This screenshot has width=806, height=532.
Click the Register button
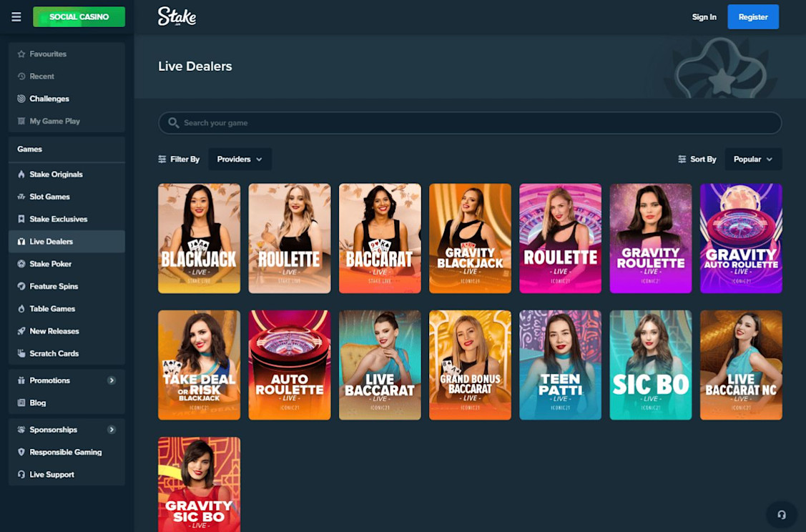coord(753,17)
